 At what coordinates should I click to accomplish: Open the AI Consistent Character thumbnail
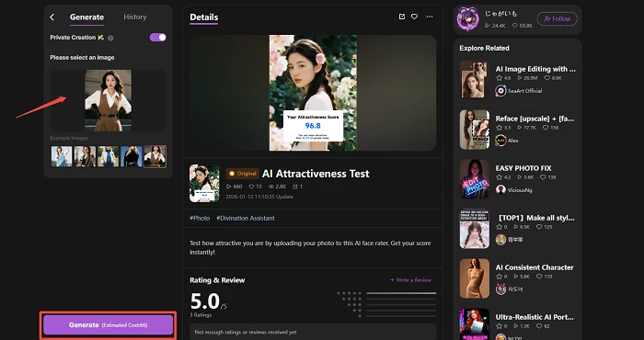[475, 278]
